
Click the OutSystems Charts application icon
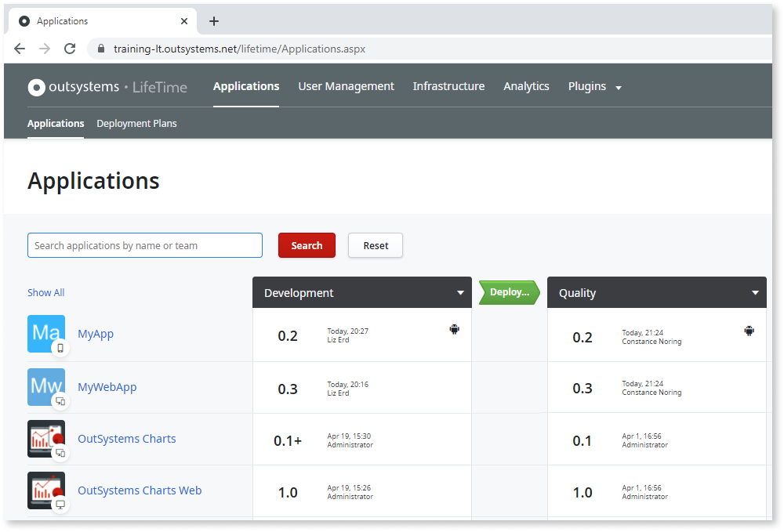click(x=46, y=438)
